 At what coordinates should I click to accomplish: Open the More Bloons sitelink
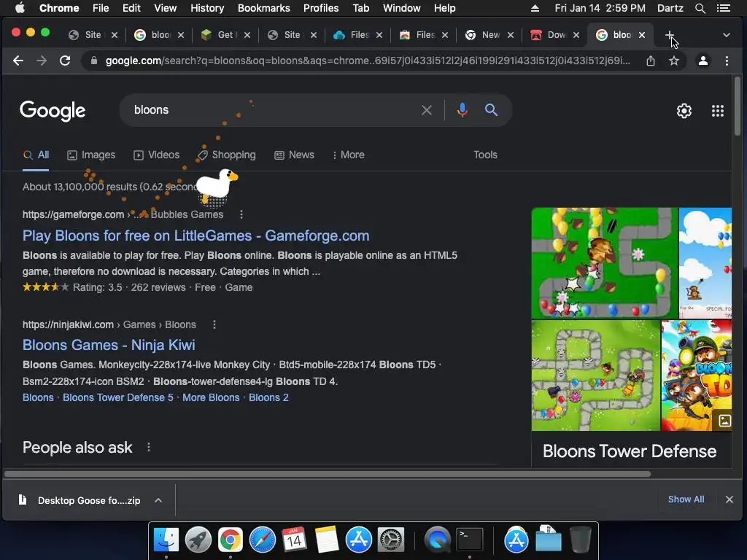click(211, 397)
